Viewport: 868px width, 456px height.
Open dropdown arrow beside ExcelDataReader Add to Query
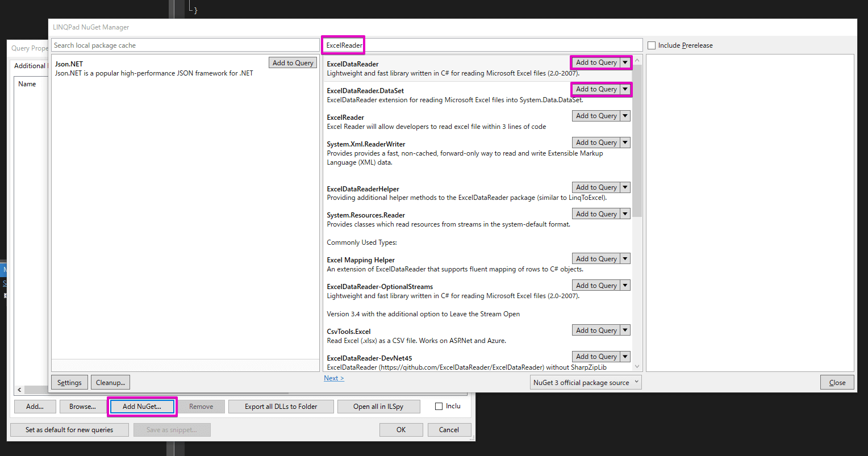pos(625,62)
